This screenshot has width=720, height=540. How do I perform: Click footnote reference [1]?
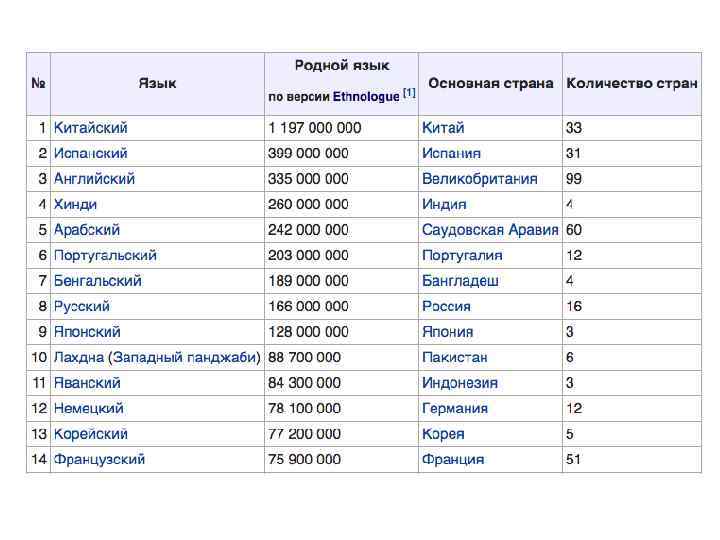tap(409, 93)
